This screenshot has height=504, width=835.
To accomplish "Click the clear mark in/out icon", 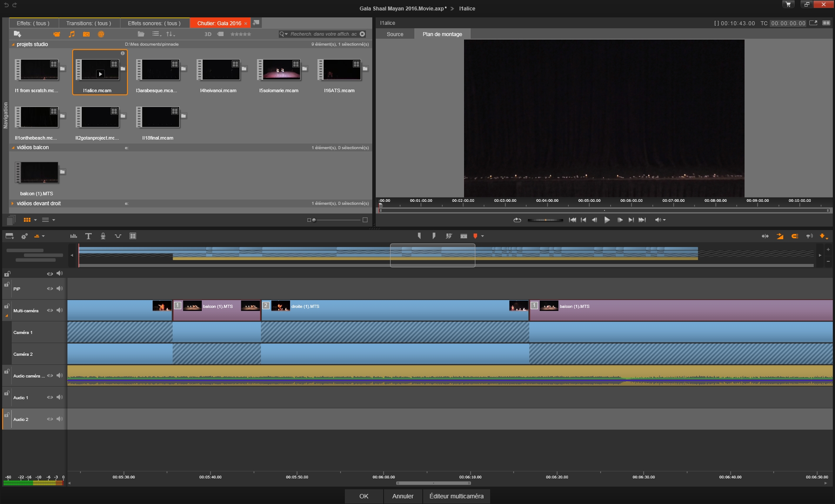I will tap(449, 236).
